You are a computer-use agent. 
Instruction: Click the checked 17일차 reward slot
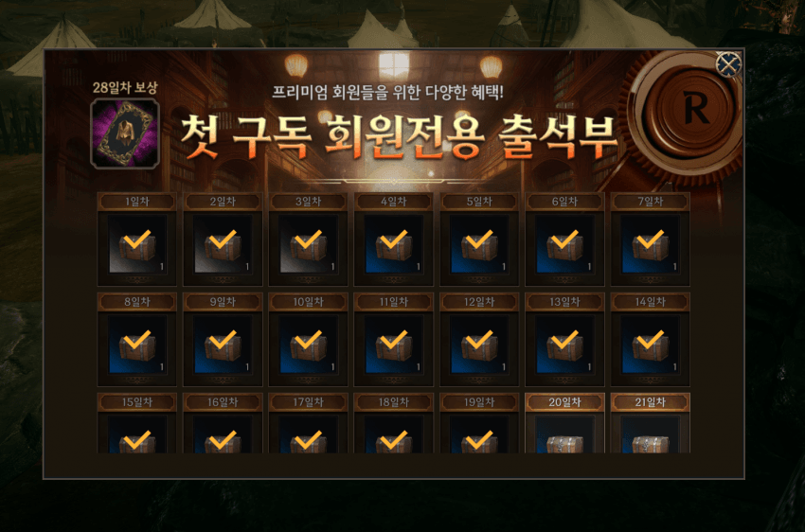(x=308, y=435)
